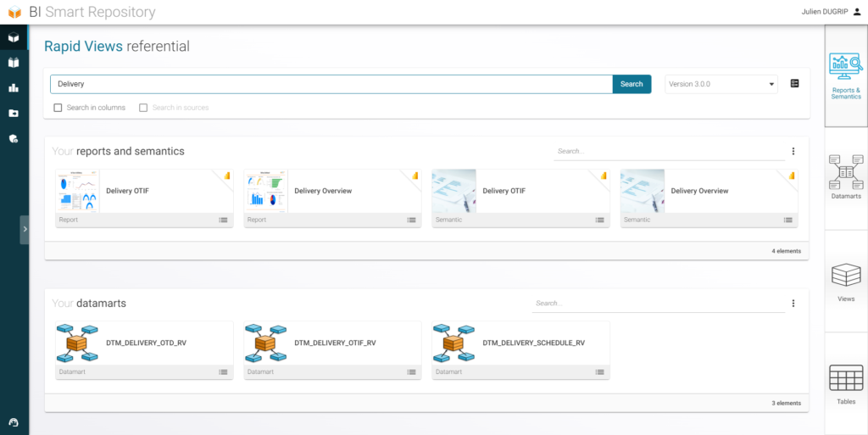Click Power BI badge on Delivery Overview Report card
Viewport: 868px width, 435px height.
pos(415,176)
